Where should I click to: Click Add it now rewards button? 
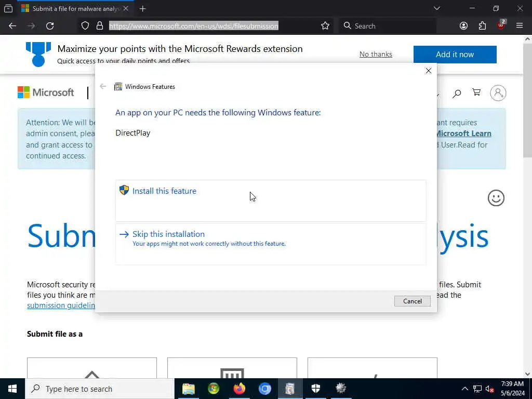(455, 54)
